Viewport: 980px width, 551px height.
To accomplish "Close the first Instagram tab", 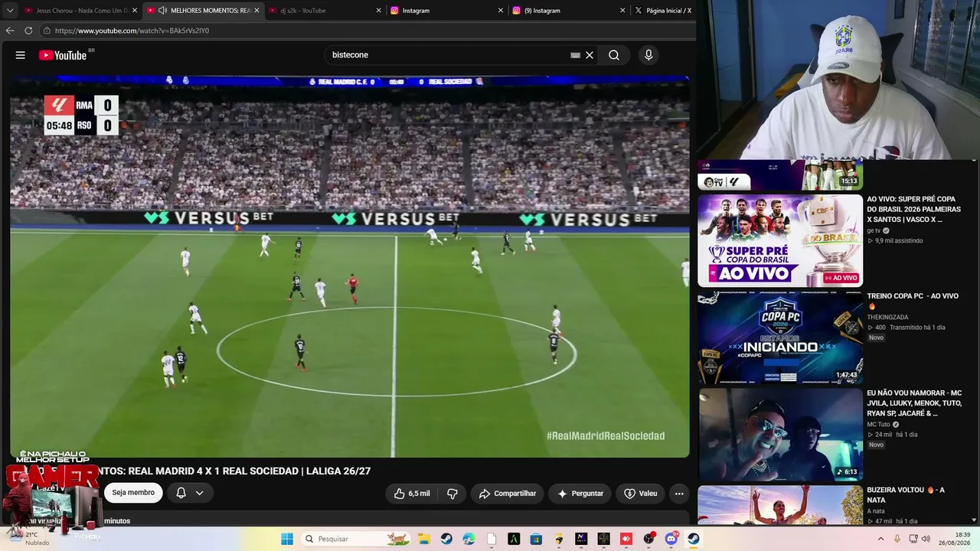I will pos(501,11).
